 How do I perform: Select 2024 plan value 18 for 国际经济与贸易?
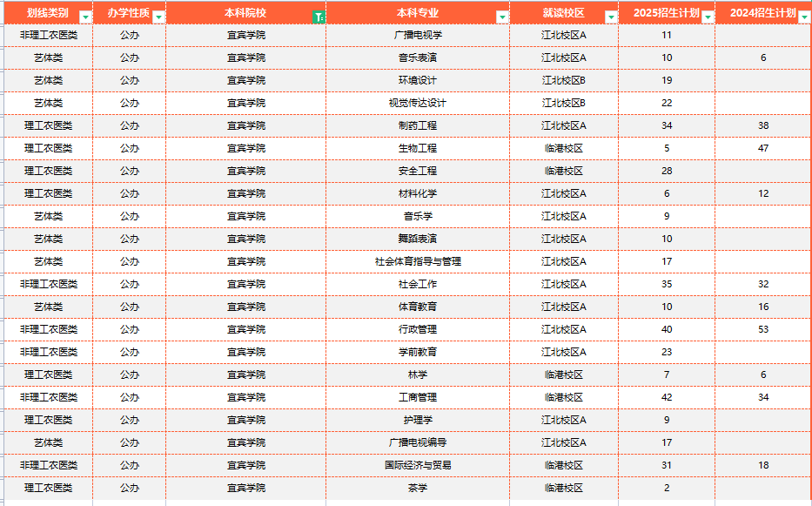click(763, 466)
